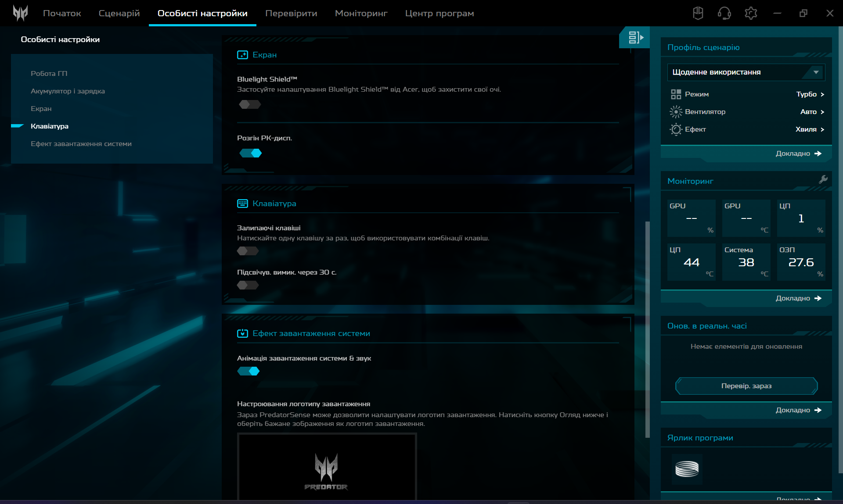Turn on Залипаючі клавіші toggle
The height and width of the screenshot is (504, 843).
point(248,251)
